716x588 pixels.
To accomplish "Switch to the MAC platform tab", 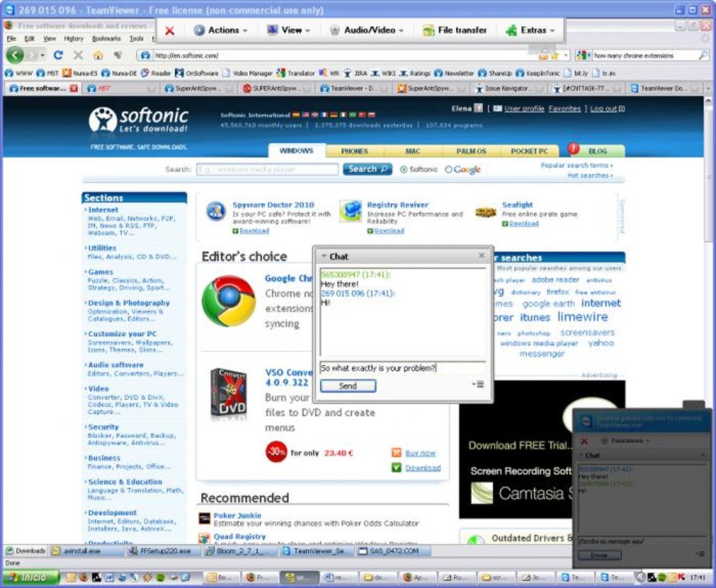I will pyautogui.click(x=413, y=151).
